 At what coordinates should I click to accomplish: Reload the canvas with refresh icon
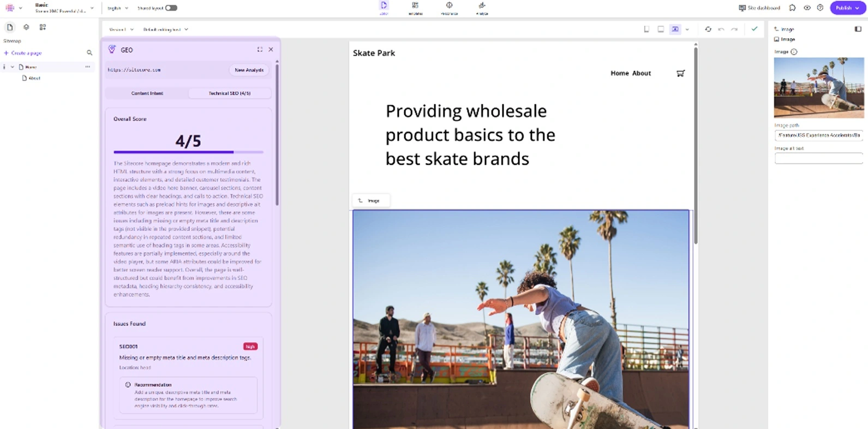708,29
